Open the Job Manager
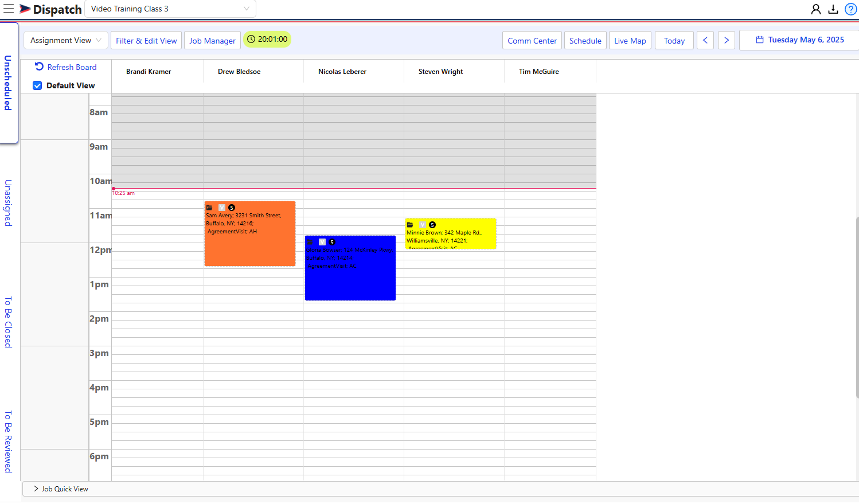 point(212,40)
